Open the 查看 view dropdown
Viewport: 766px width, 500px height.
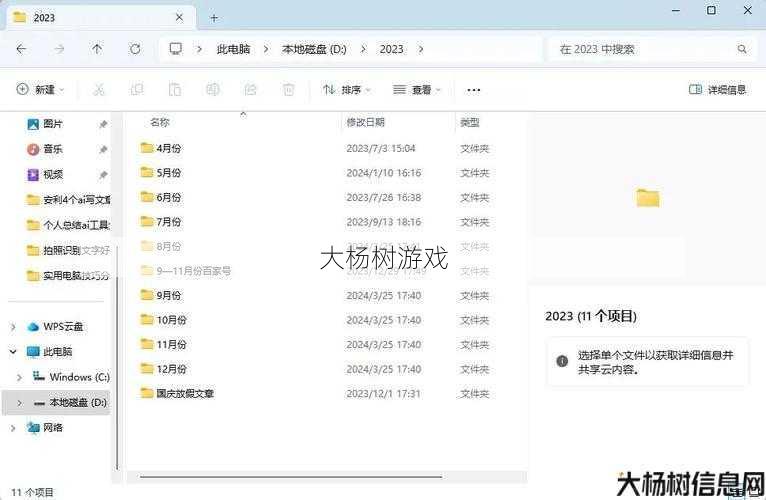pos(417,89)
